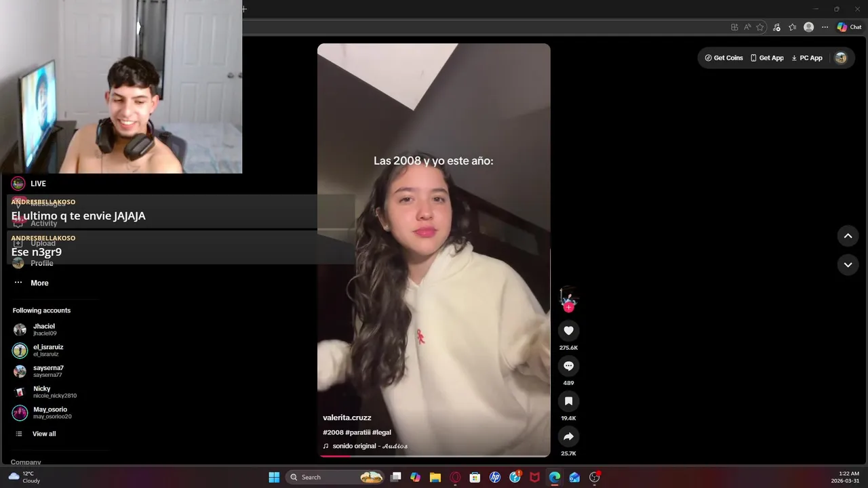The height and width of the screenshot is (488, 868).
Task: Open Microsoft Store from taskbar
Action: pyautogui.click(x=475, y=477)
